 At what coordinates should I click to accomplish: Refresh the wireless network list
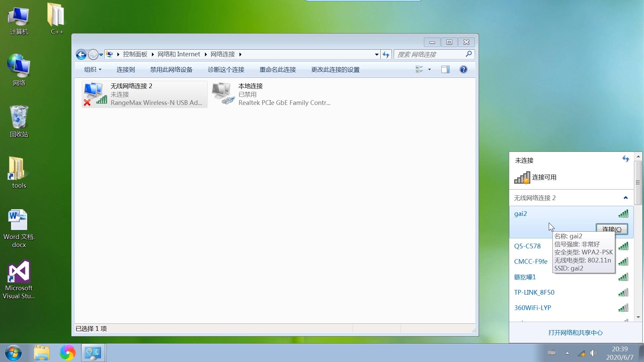tap(626, 159)
